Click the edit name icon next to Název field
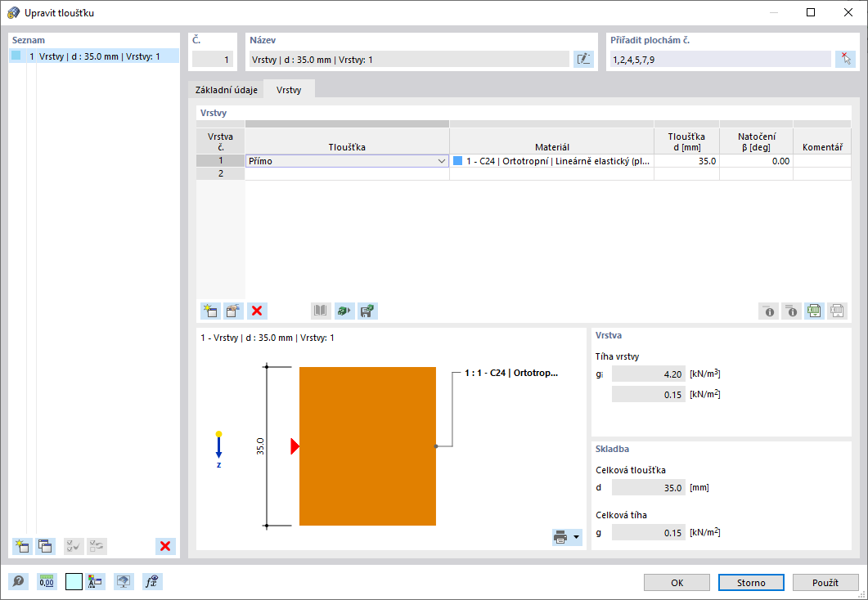The image size is (868, 600). 583,59
